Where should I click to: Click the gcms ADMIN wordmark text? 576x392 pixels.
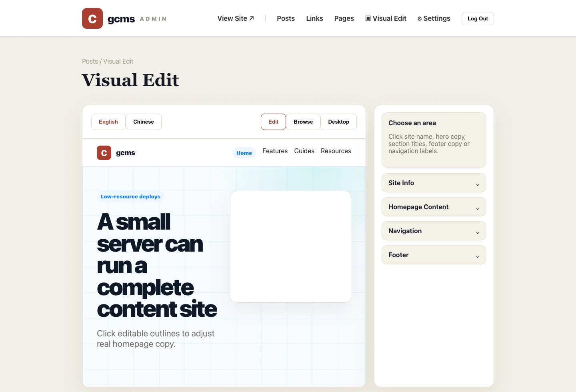(x=137, y=19)
